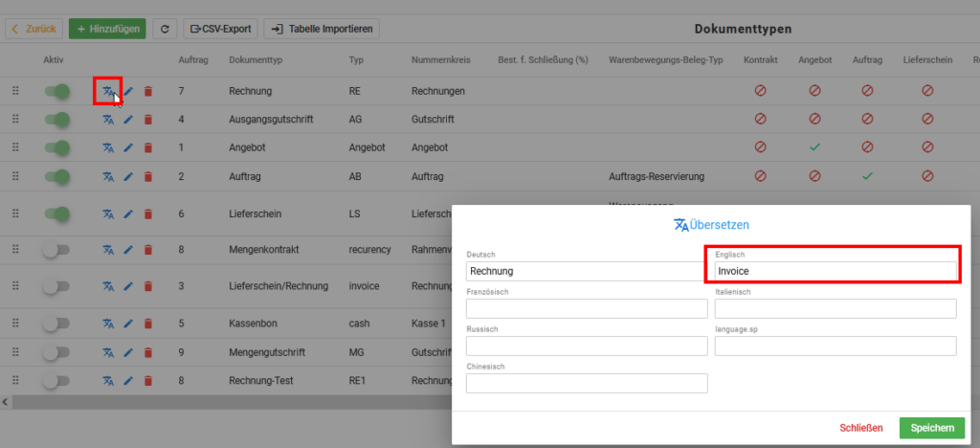Sort by Typ column header
The width and height of the screenshot is (980, 448).
coord(356,60)
